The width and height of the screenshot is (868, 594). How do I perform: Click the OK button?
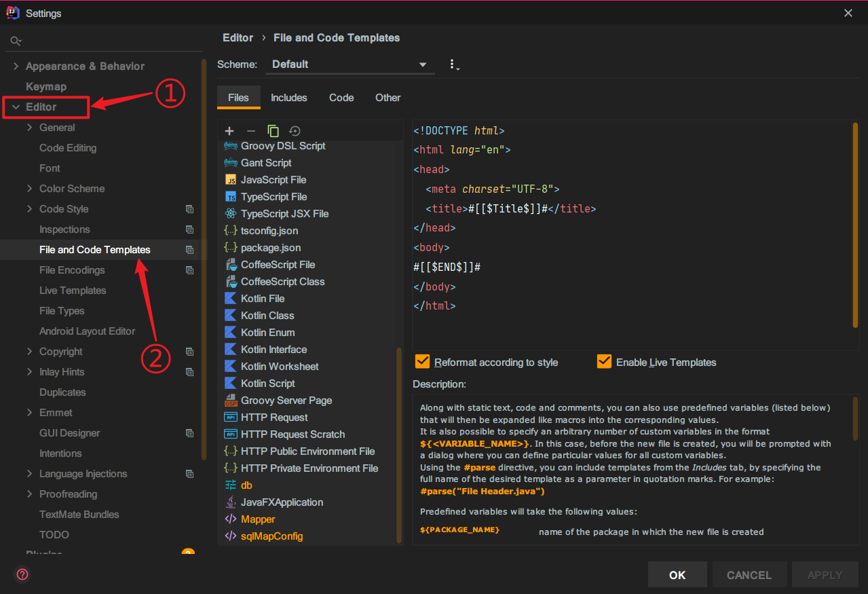pos(677,575)
